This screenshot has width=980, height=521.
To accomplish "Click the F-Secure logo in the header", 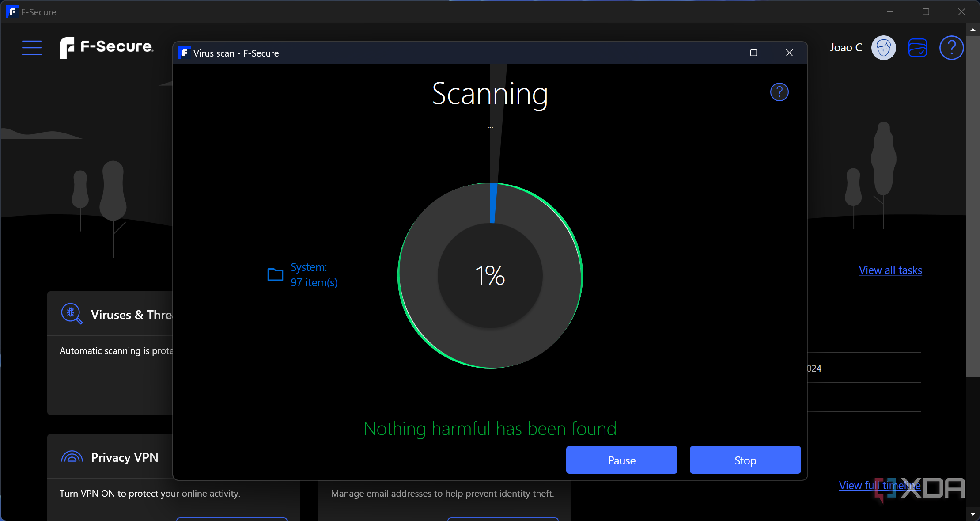I will [106, 47].
